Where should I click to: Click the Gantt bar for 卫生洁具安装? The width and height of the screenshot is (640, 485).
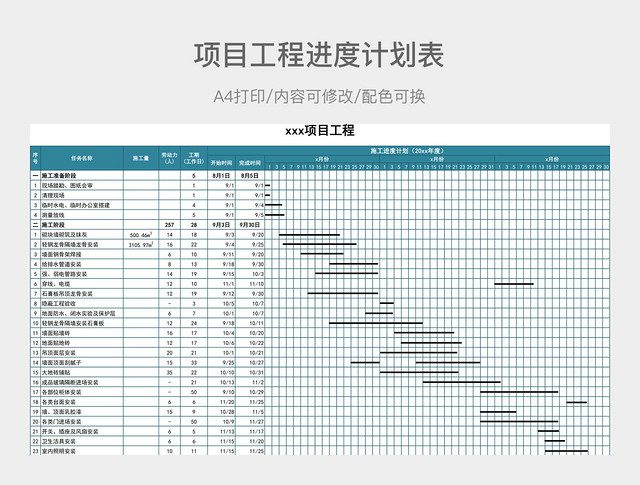coord(555,441)
